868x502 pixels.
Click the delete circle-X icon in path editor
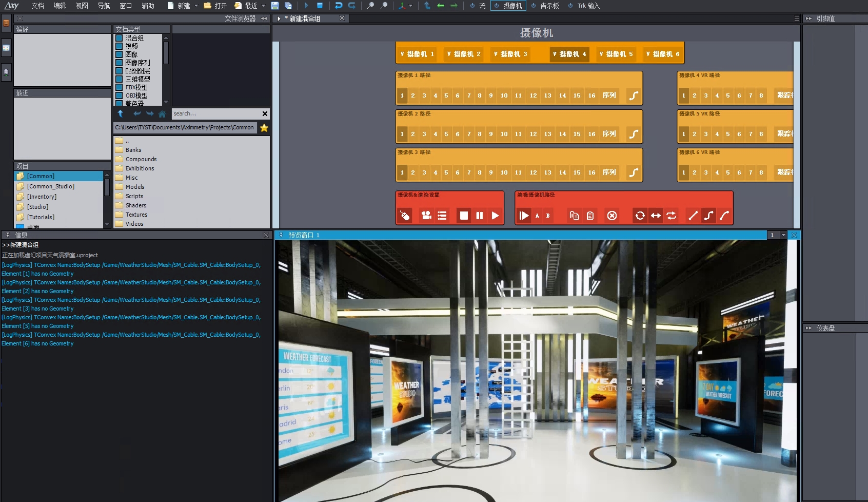click(x=612, y=216)
